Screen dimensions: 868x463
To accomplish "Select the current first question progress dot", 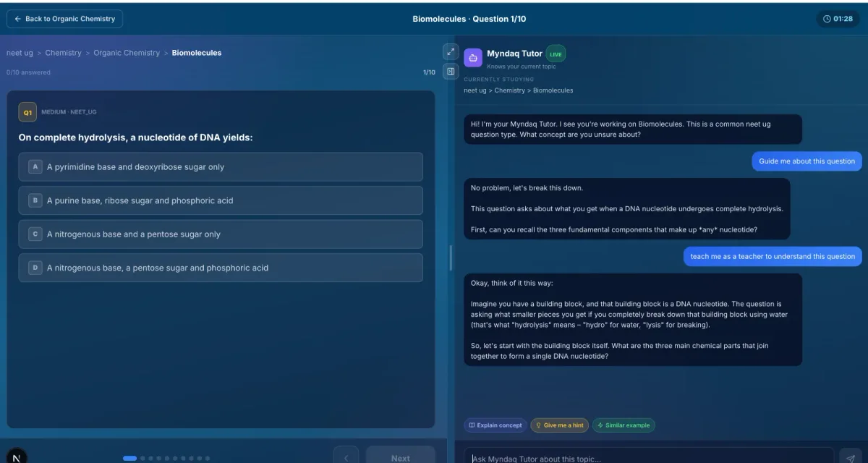I will click(129, 458).
